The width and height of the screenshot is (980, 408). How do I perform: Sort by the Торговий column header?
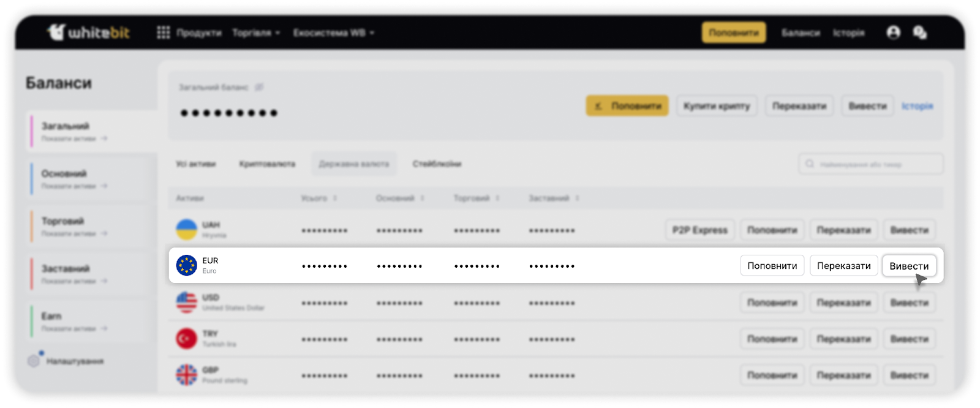coord(476,198)
